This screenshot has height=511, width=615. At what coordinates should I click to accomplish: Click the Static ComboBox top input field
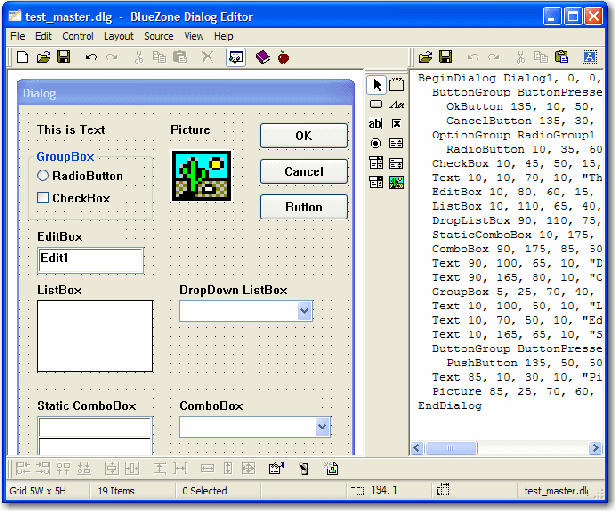[x=95, y=427]
